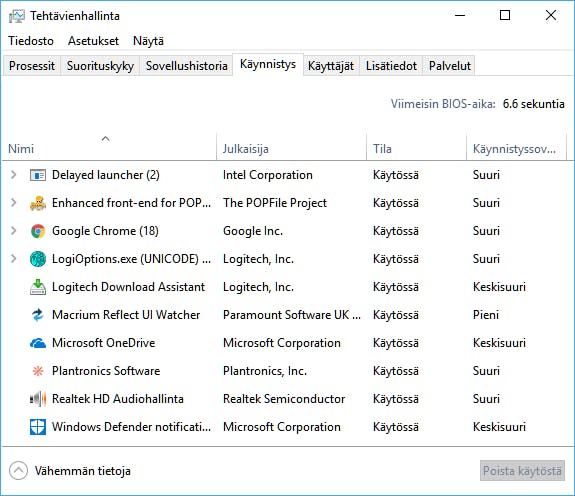The image size is (575, 496).
Task: Expand the LogiOptions.exe (UNICODE) entry
Action: pyautogui.click(x=14, y=259)
